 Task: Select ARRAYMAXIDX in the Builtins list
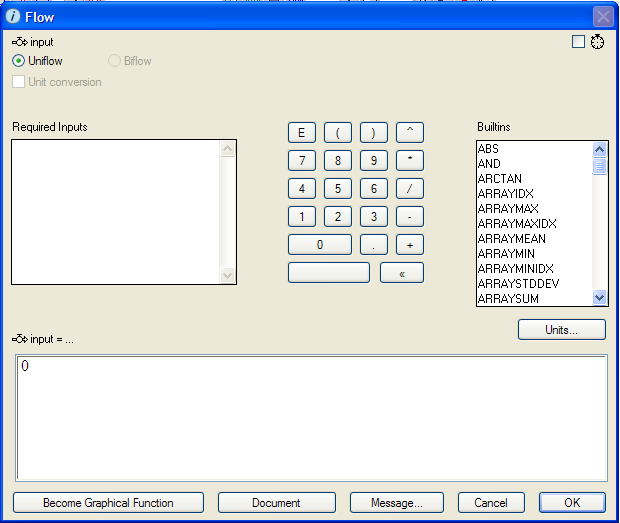point(517,224)
